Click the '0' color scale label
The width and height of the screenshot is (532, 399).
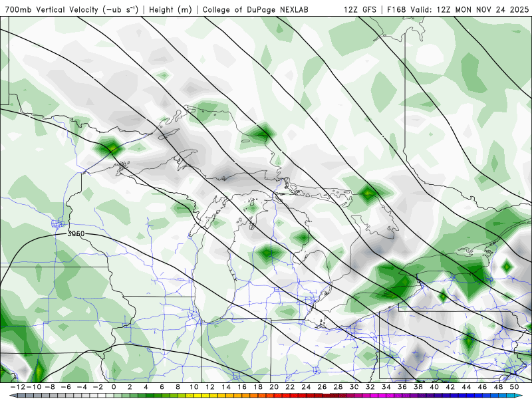(114, 387)
